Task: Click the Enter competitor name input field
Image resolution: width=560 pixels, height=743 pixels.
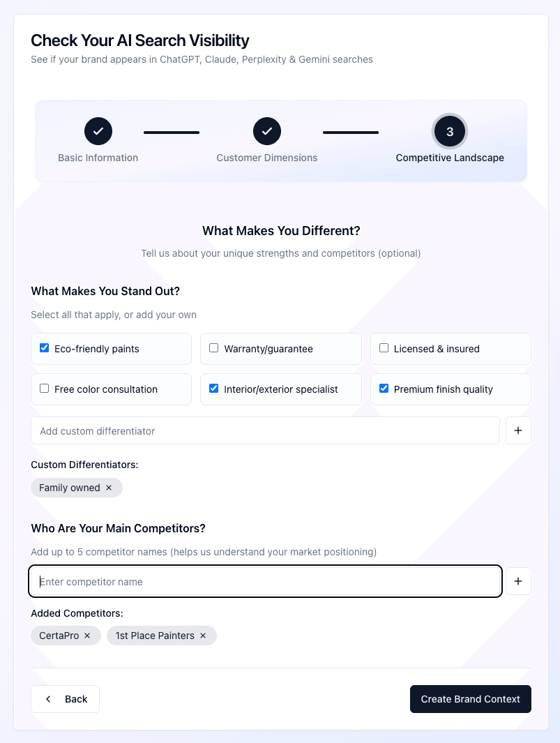Action: (x=265, y=580)
